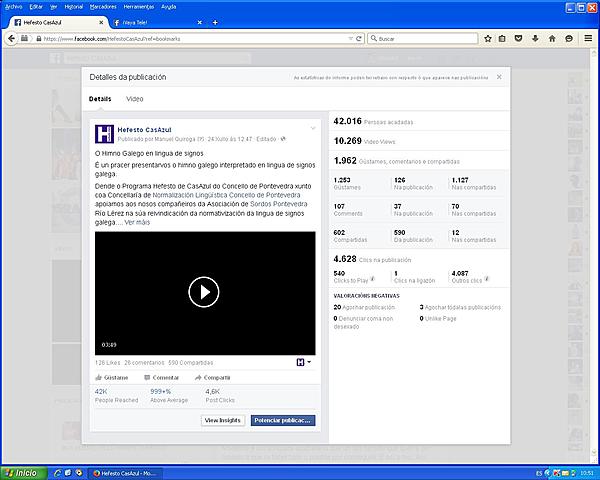Save to Pocket icon in toolbar
600x480 pixels.
pos(518,38)
